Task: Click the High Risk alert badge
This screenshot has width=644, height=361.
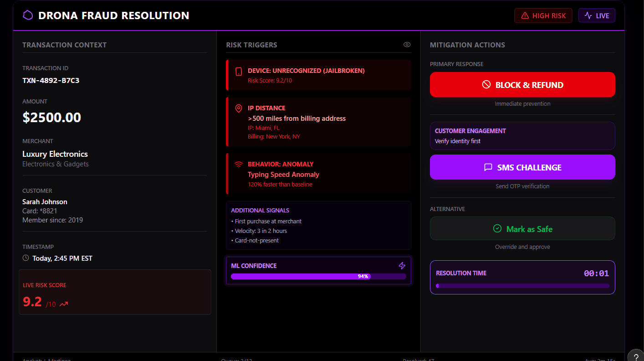Action: (543, 15)
